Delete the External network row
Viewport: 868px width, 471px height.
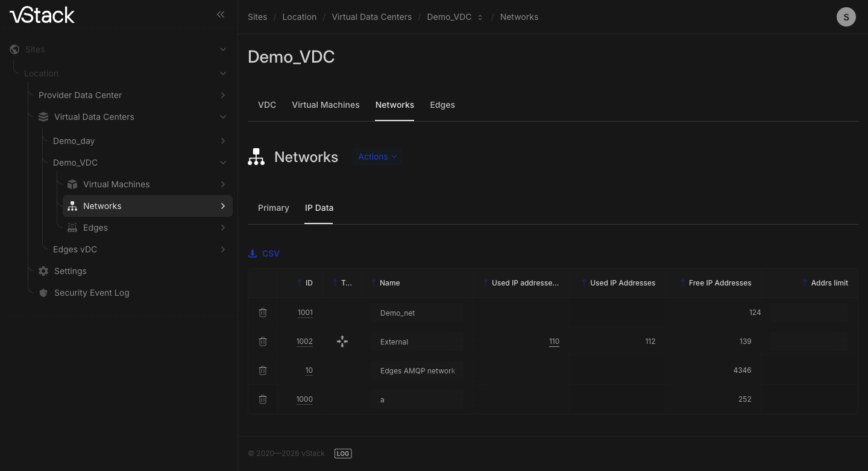pyautogui.click(x=263, y=342)
